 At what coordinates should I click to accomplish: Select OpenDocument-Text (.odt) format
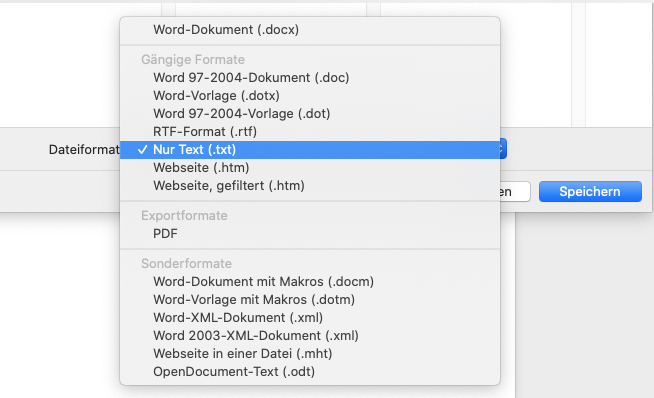310,371
